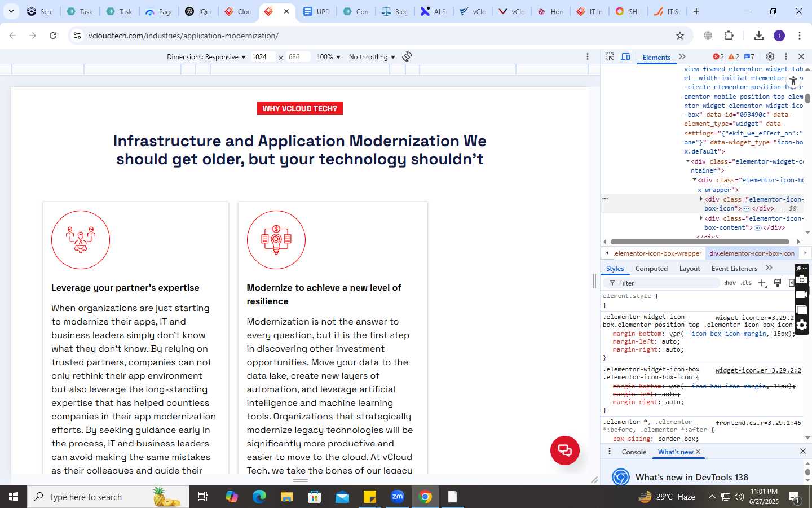Screen dimensions: 812x508
Task: Toggle the device toolbar in DevTools
Action: [625, 56]
